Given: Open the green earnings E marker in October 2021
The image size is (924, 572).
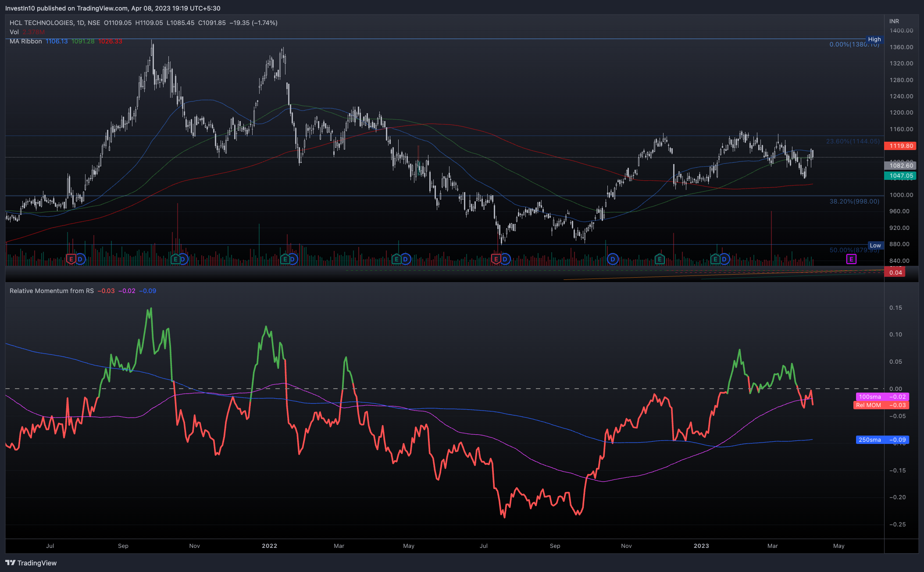Looking at the screenshot, I should (x=175, y=259).
